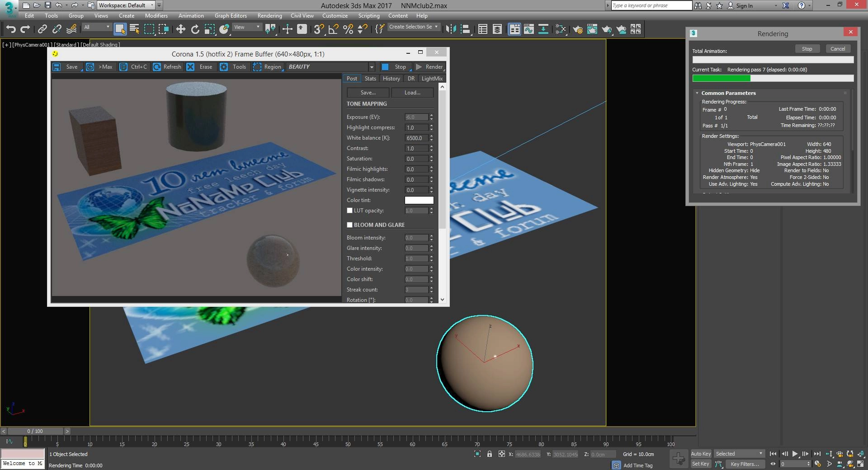Click the Color tint white swatch
Screen dimensions: 868x470
pos(419,200)
